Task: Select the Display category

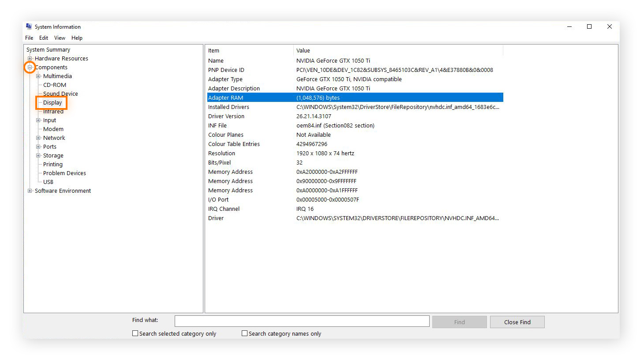Action: click(x=52, y=103)
